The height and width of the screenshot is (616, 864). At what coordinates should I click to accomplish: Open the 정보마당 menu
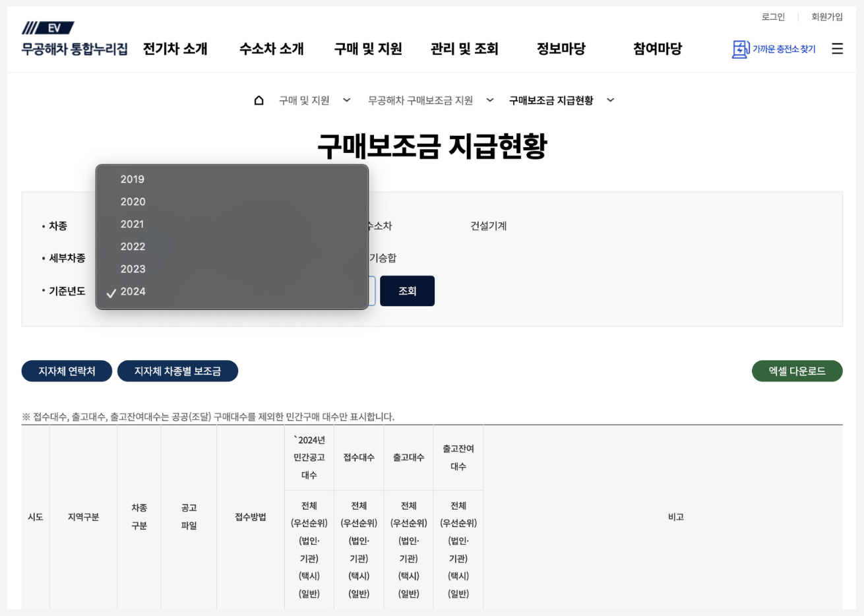point(560,49)
